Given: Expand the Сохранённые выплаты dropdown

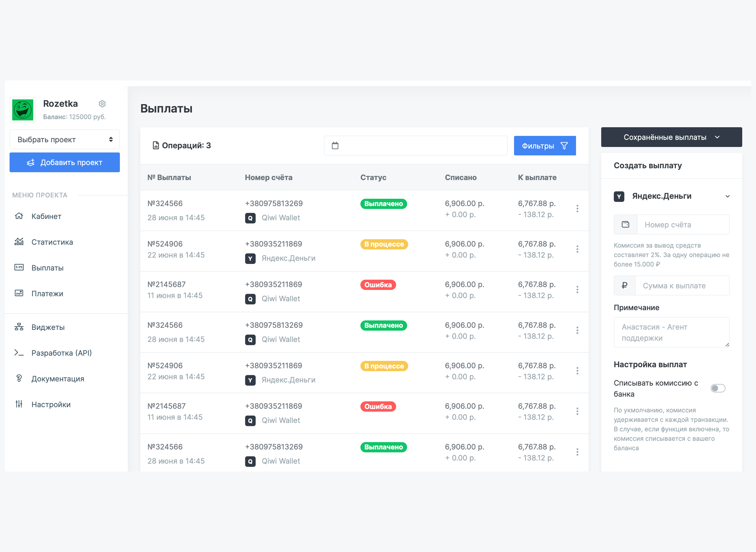Looking at the screenshot, I should click(x=671, y=137).
